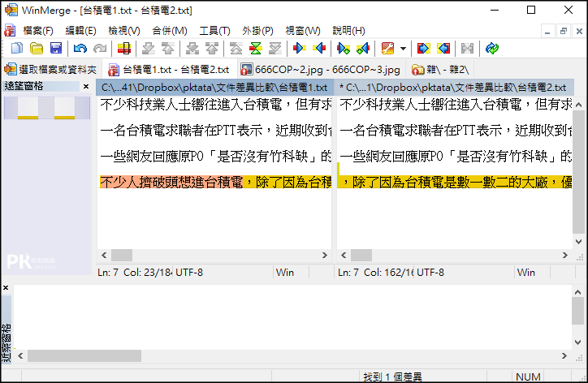Viewport: 588px width, 383px height.
Task: Close the bottom diff pane
Action: [x=6, y=288]
